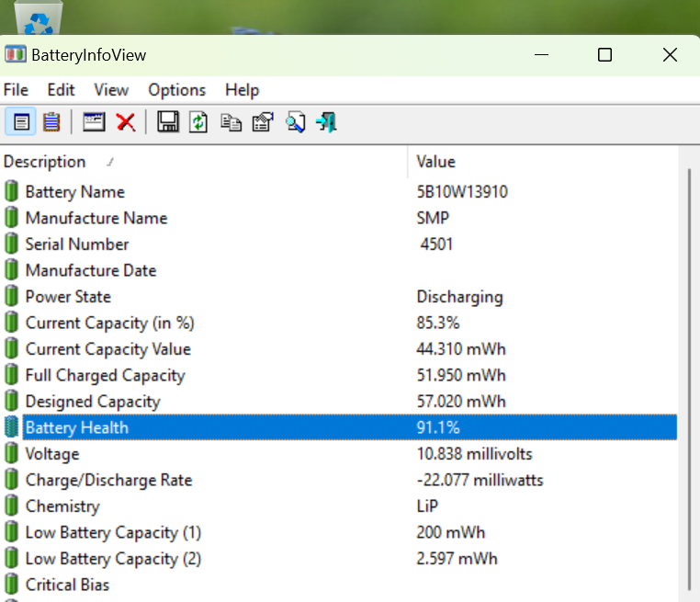
Task: Click the Recycle Bin desktop icon
Action: click(39, 17)
